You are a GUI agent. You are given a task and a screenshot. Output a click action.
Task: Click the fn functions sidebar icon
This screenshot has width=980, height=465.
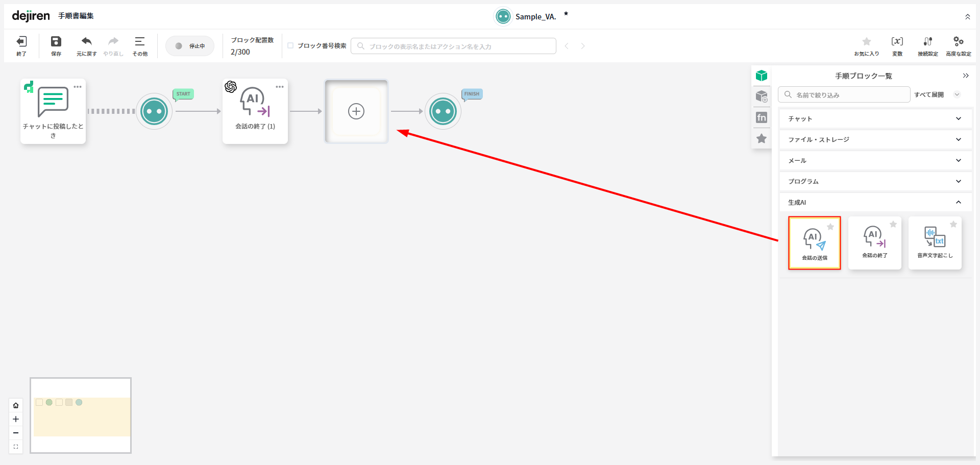point(762,117)
